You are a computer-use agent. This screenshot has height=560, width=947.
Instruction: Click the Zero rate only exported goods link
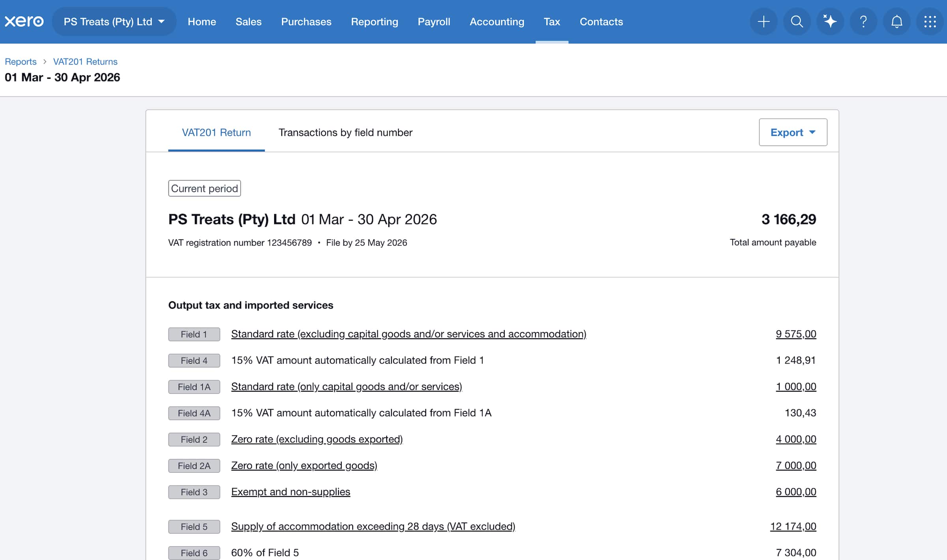pos(304,466)
